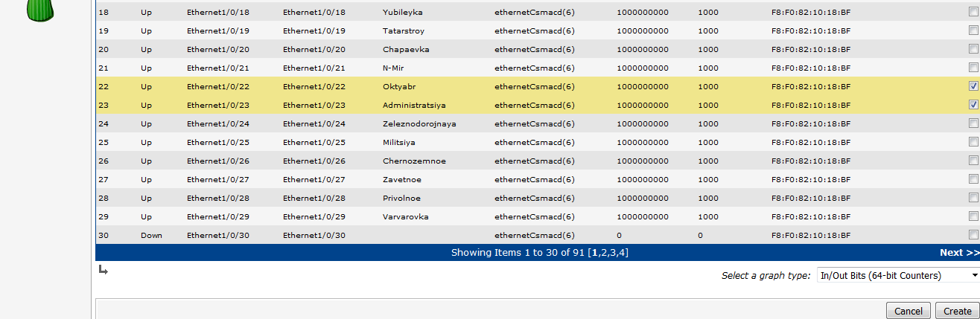Click the Privolnoe description text

[x=401, y=198]
